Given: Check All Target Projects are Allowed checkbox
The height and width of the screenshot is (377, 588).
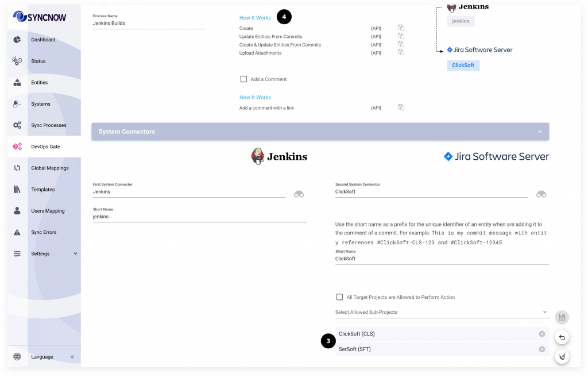Looking at the screenshot, I should 339,297.
